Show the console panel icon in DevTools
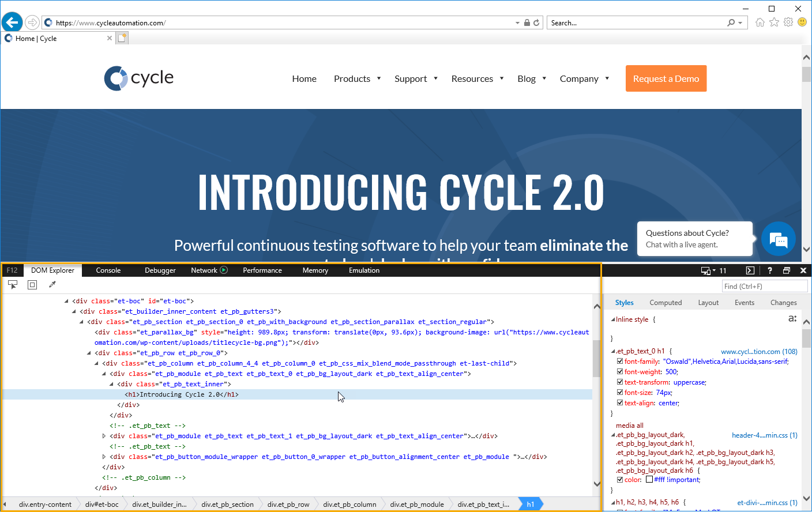This screenshot has height=512, width=812. pos(750,270)
